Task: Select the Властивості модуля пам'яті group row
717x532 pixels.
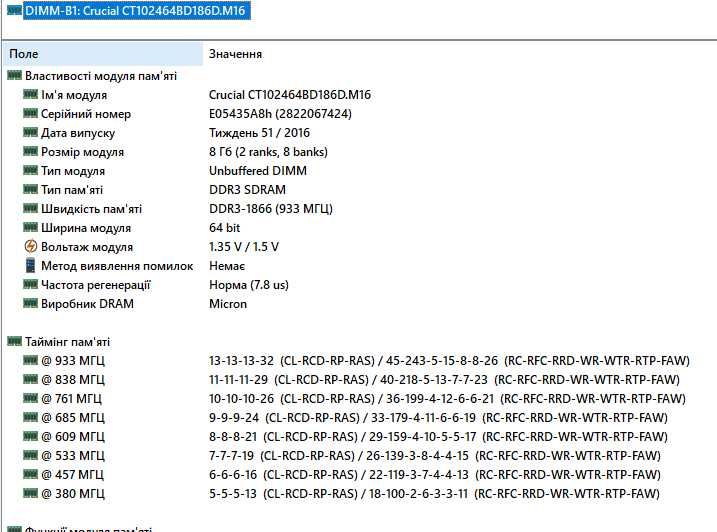Action: (x=101, y=76)
